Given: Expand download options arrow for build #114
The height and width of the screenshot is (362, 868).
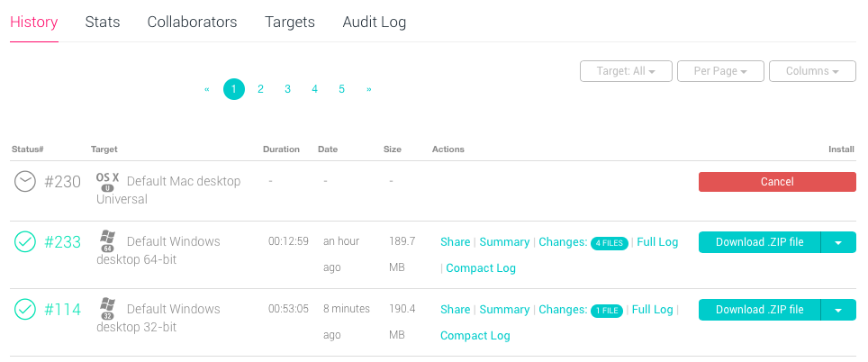Looking at the screenshot, I should click(838, 310).
